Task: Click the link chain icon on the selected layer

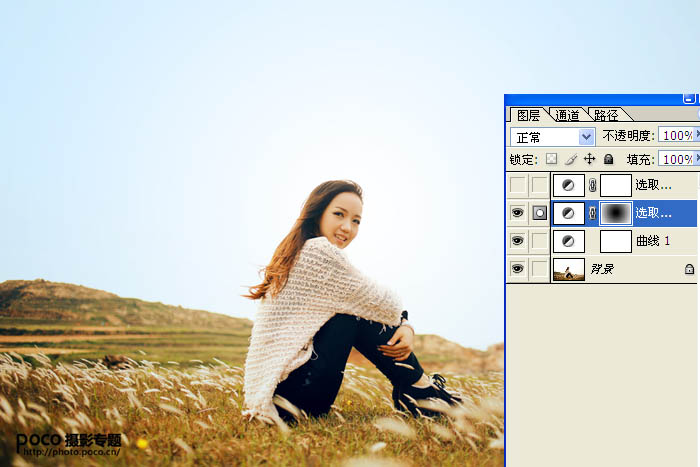Action: pyautogui.click(x=592, y=213)
